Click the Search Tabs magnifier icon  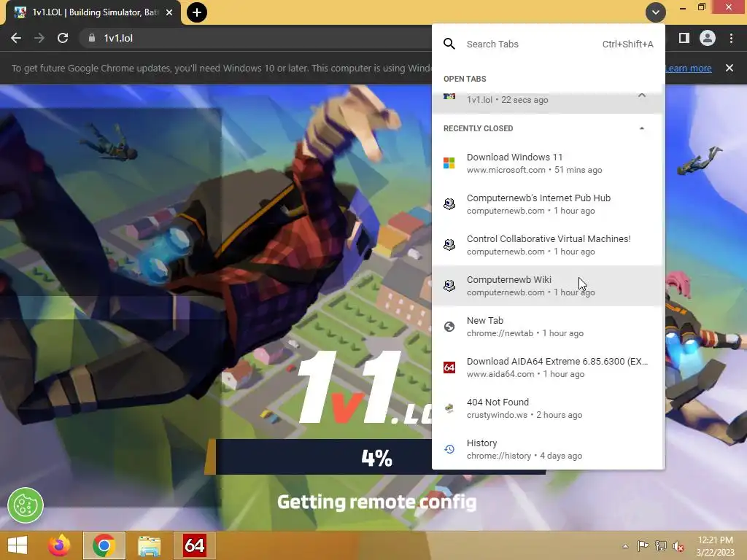449,44
